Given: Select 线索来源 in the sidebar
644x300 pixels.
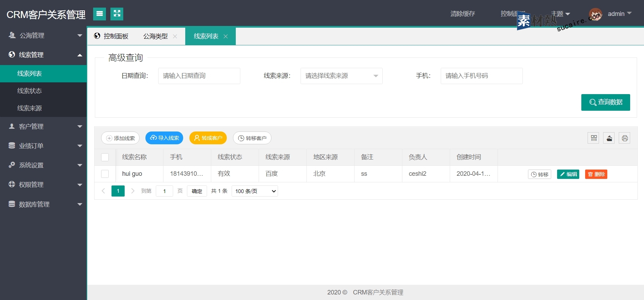Looking at the screenshot, I should click(x=43, y=108).
